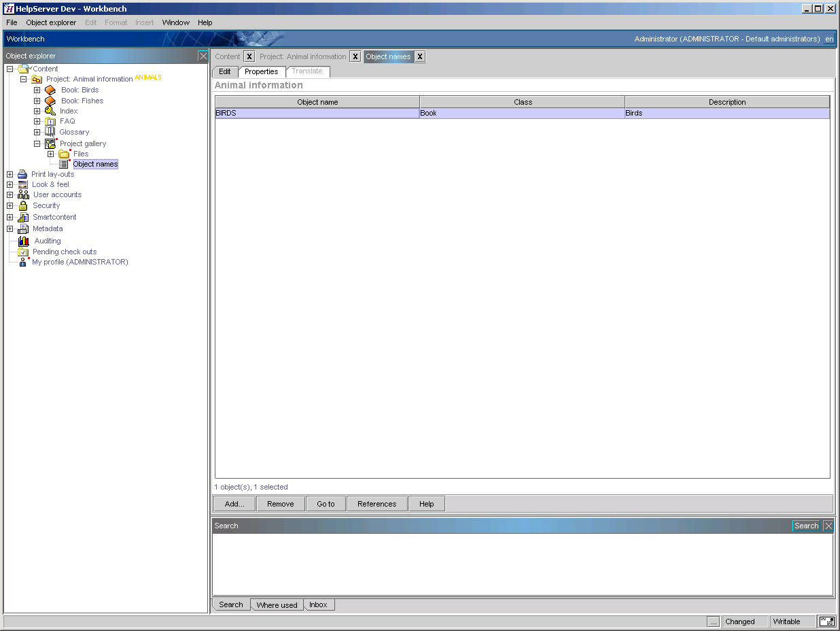Expand the Book: Fishes node
The height and width of the screenshot is (631, 840).
click(37, 101)
